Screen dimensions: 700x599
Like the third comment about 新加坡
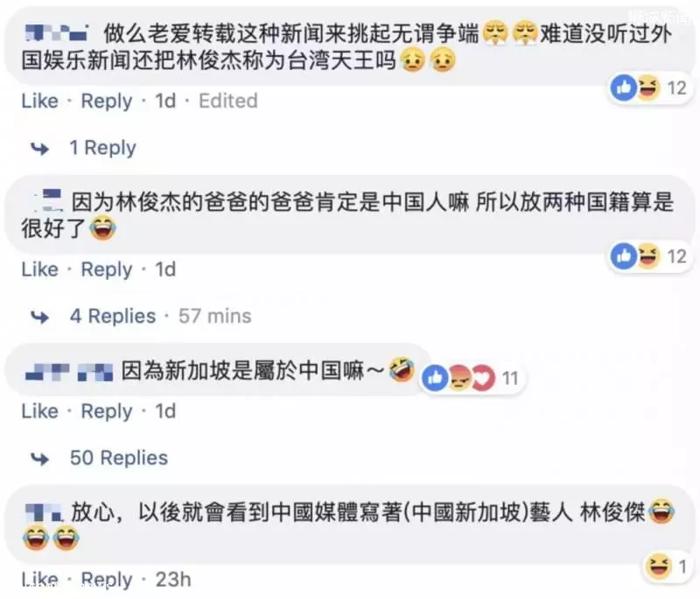[39, 411]
